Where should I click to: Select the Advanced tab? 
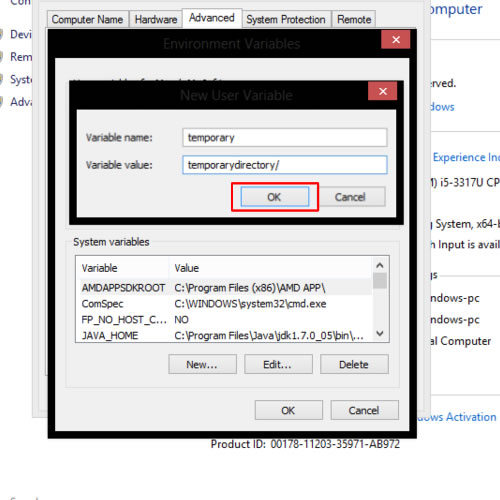click(x=212, y=18)
